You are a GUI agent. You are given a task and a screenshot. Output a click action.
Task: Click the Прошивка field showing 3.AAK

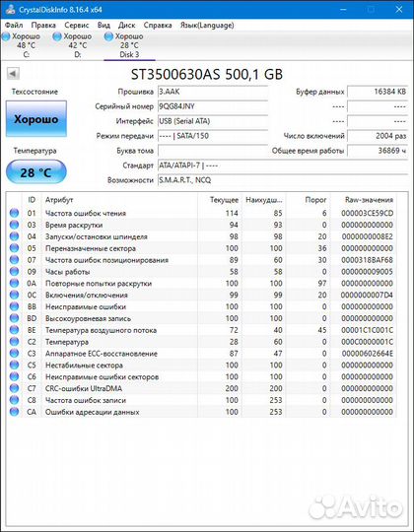[213, 92]
